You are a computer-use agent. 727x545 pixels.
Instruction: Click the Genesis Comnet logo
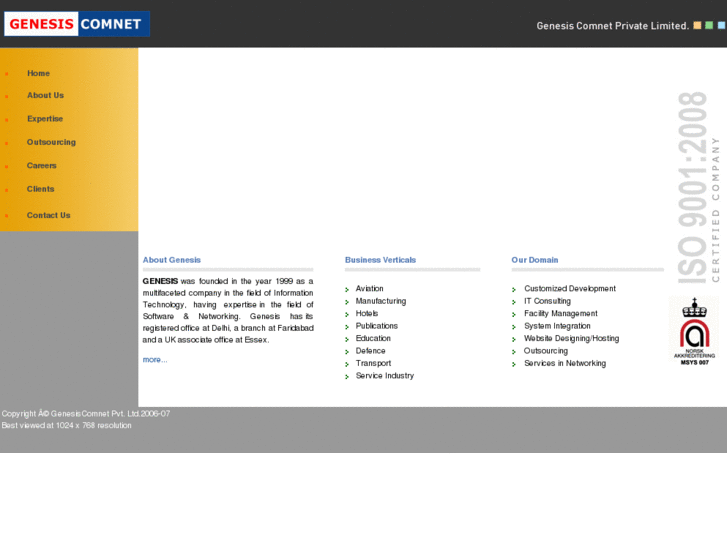pyautogui.click(x=77, y=24)
